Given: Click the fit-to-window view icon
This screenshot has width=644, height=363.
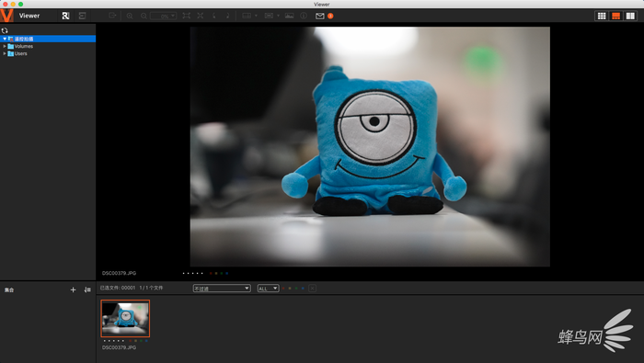Looking at the screenshot, I should click(187, 16).
